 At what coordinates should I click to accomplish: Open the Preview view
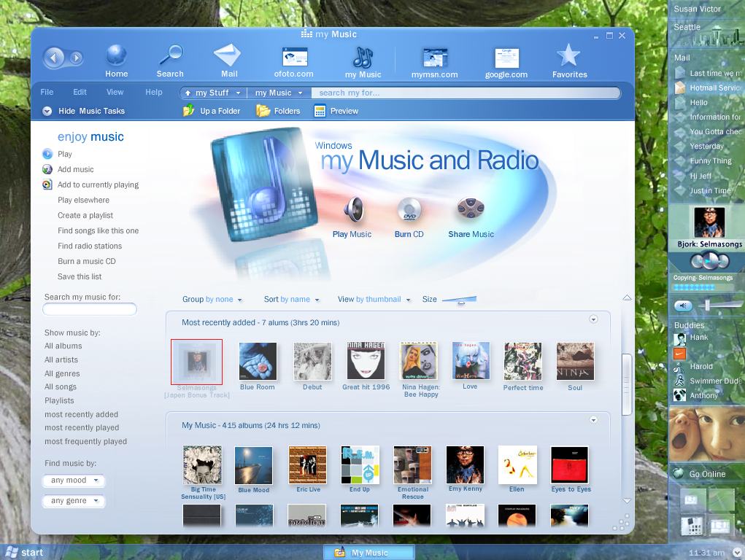[336, 111]
